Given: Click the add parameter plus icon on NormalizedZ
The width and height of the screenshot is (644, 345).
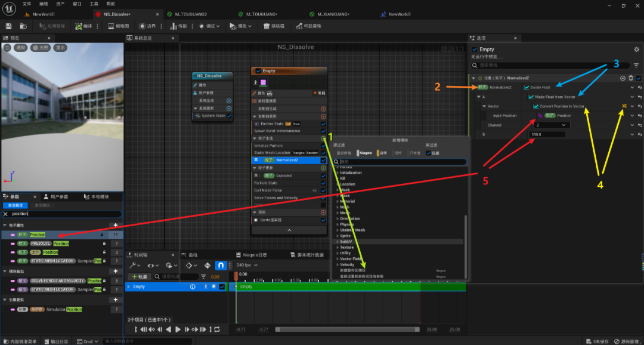Looking at the screenshot, I should click(x=623, y=78).
